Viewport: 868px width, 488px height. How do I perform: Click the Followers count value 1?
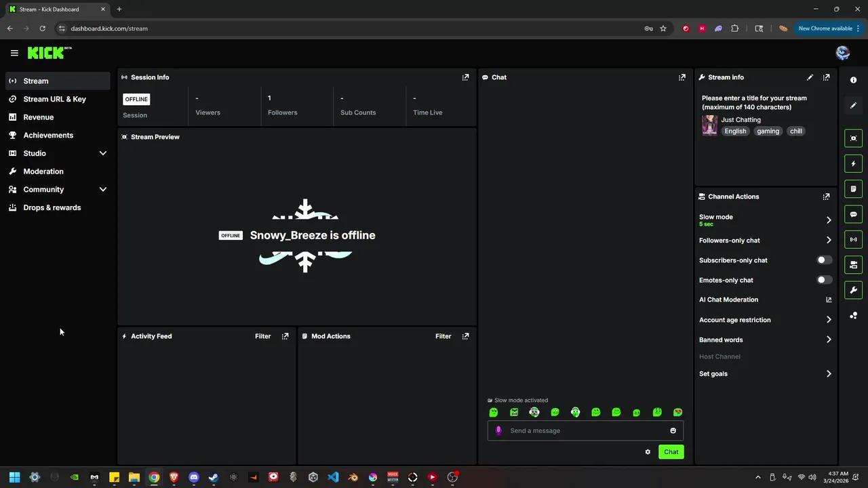pos(269,98)
